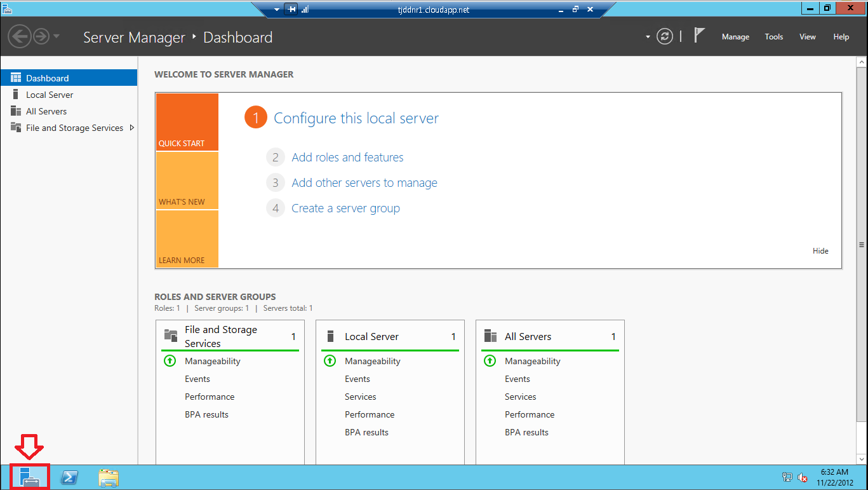Open the taskbar clock showing 6:32 AM
868x490 pixels.
click(834, 477)
